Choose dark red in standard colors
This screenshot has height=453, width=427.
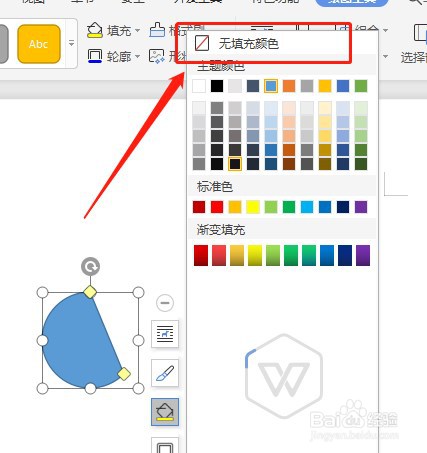(199, 207)
